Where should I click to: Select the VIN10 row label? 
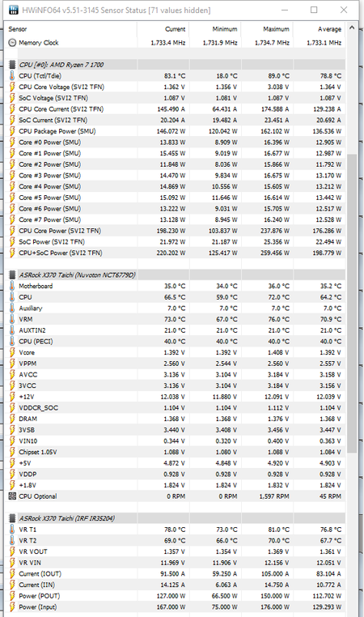click(x=28, y=440)
